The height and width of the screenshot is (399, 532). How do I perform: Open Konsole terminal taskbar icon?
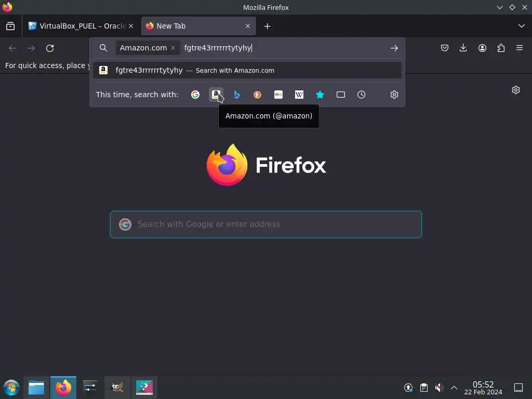[144, 388]
